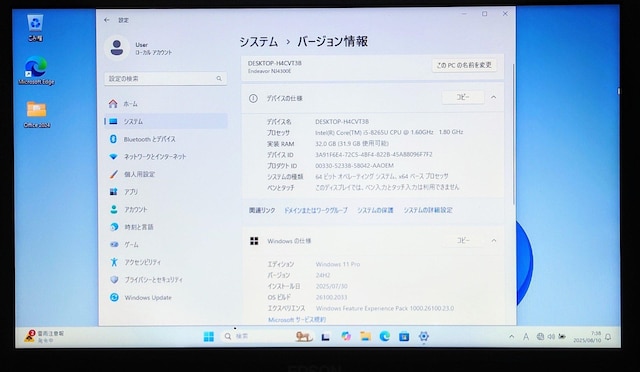The height and width of the screenshot is (372, 640).
Task: Open Windows Update in sidebar
Action: [x=165, y=298]
